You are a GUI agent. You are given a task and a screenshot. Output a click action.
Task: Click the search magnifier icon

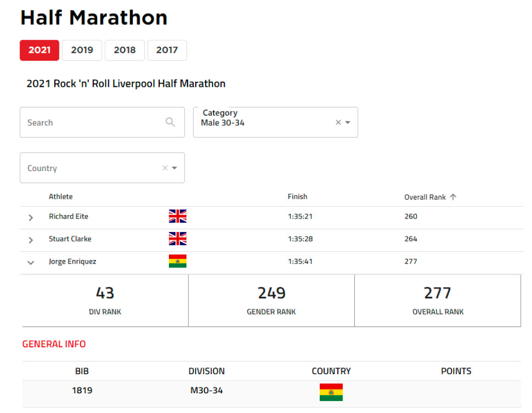pos(170,122)
